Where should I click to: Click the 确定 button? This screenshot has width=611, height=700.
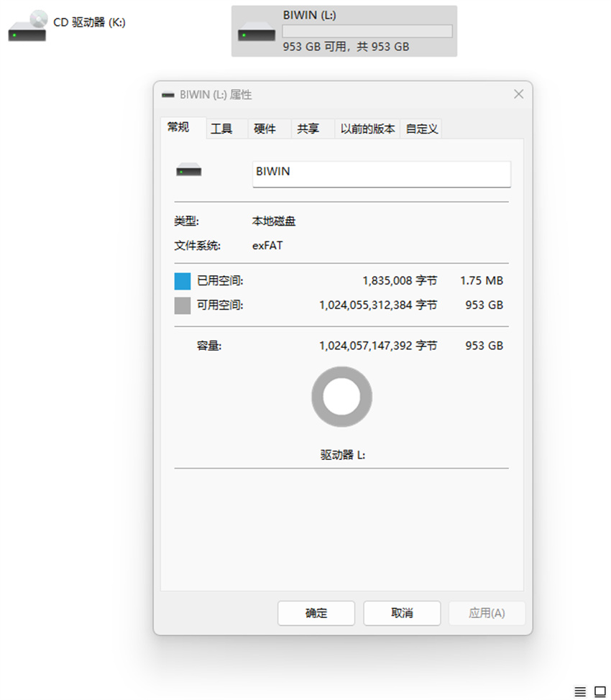tap(316, 613)
